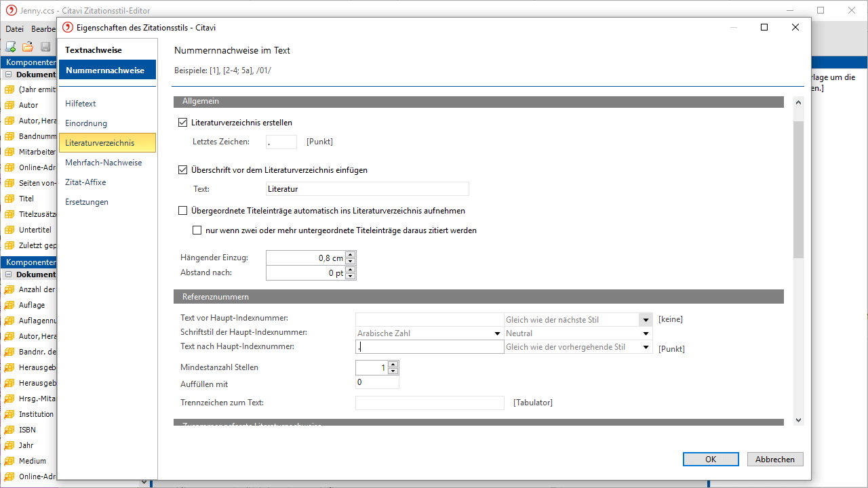Click the save disk toolbar icon
Screen dimensions: 868x488
coord(45,47)
